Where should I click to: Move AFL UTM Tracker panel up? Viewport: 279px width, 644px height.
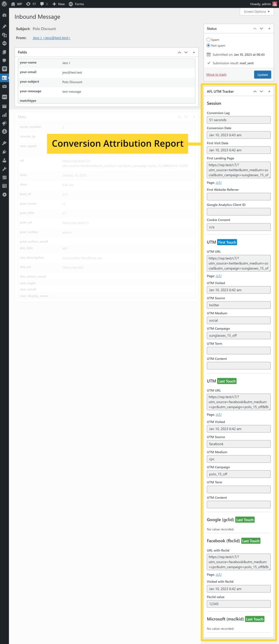pos(255,92)
